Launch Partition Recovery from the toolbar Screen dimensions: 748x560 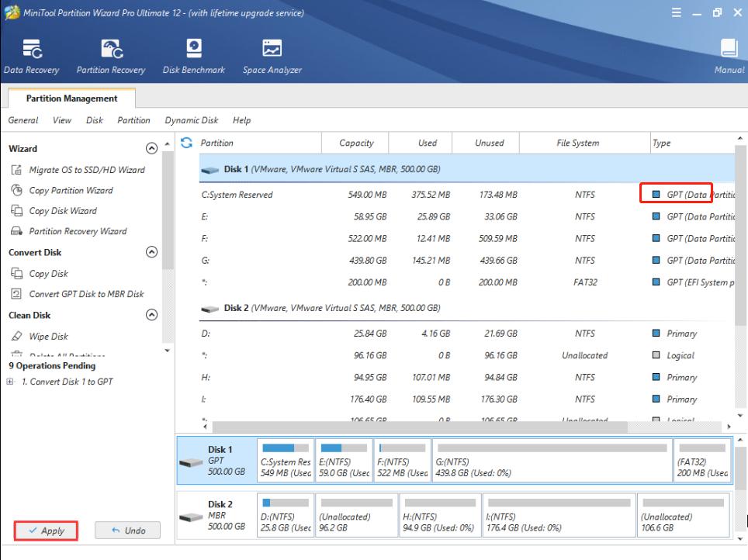pyautogui.click(x=111, y=57)
